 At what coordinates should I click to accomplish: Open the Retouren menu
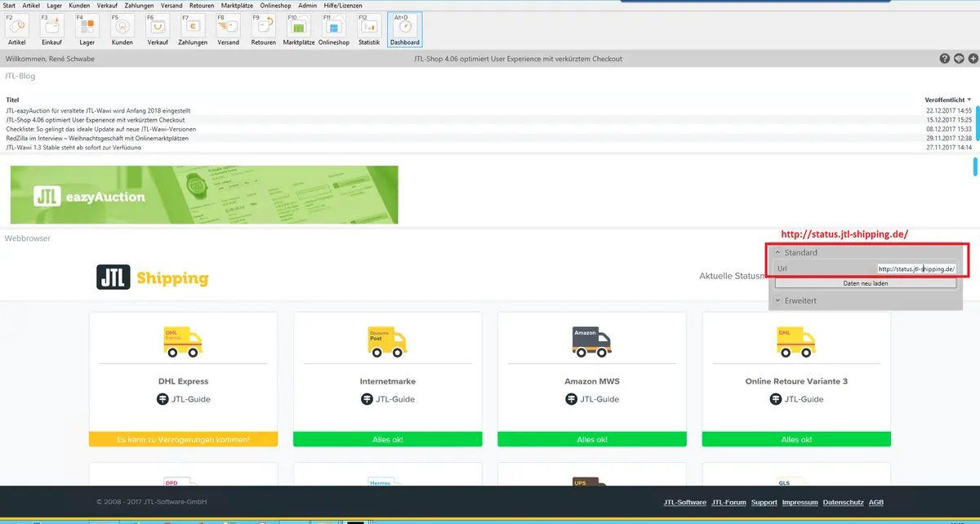[x=202, y=5]
